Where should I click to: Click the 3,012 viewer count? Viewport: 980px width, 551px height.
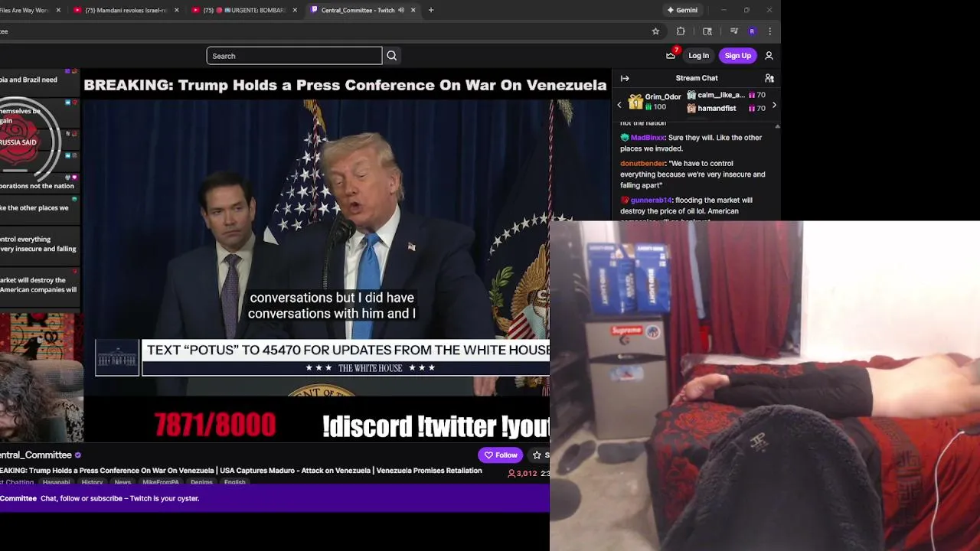coord(523,474)
